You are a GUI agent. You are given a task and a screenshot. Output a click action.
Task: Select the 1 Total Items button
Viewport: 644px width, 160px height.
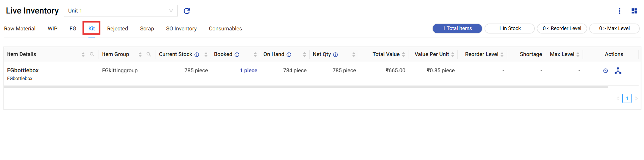(x=457, y=29)
